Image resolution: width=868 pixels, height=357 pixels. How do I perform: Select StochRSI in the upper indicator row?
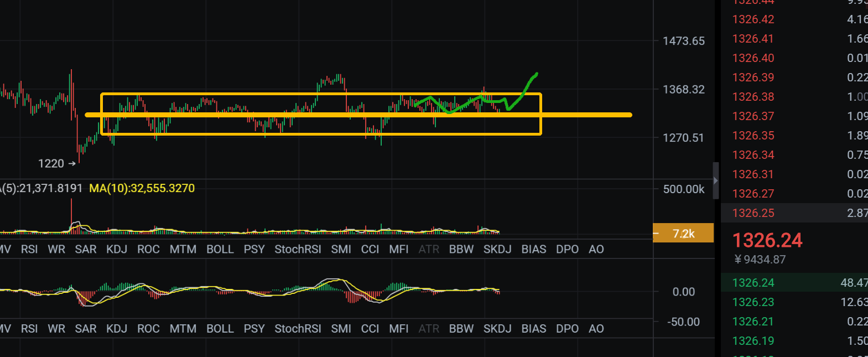[298, 249]
